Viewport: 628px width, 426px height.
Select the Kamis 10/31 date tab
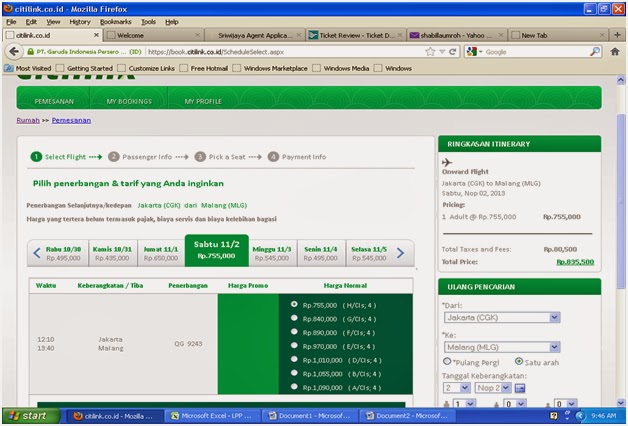point(113,253)
